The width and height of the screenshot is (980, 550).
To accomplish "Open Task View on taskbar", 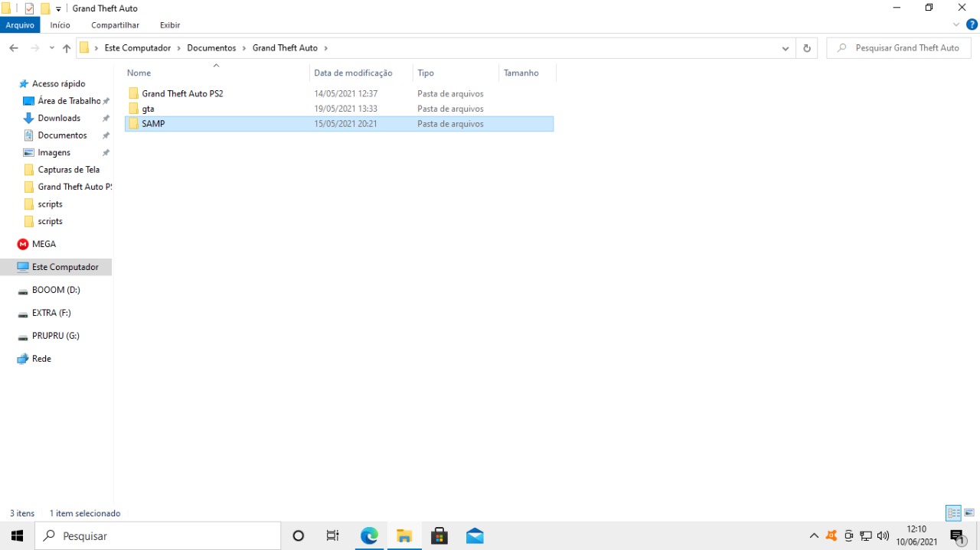I will point(333,535).
